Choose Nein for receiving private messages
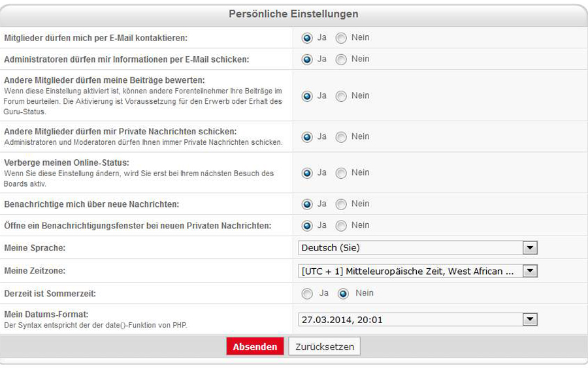Image resolution: width=588 pixels, height=370 pixels. point(341,137)
